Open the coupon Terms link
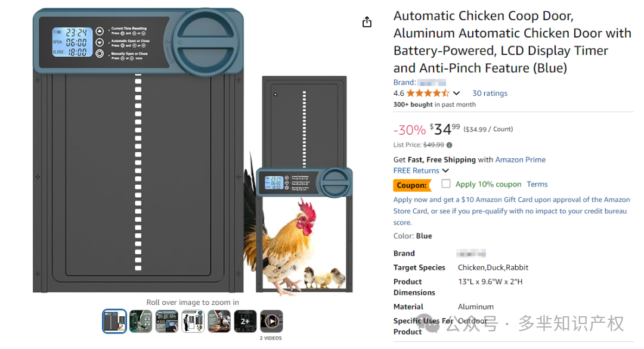The image size is (644, 349). point(537,185)
